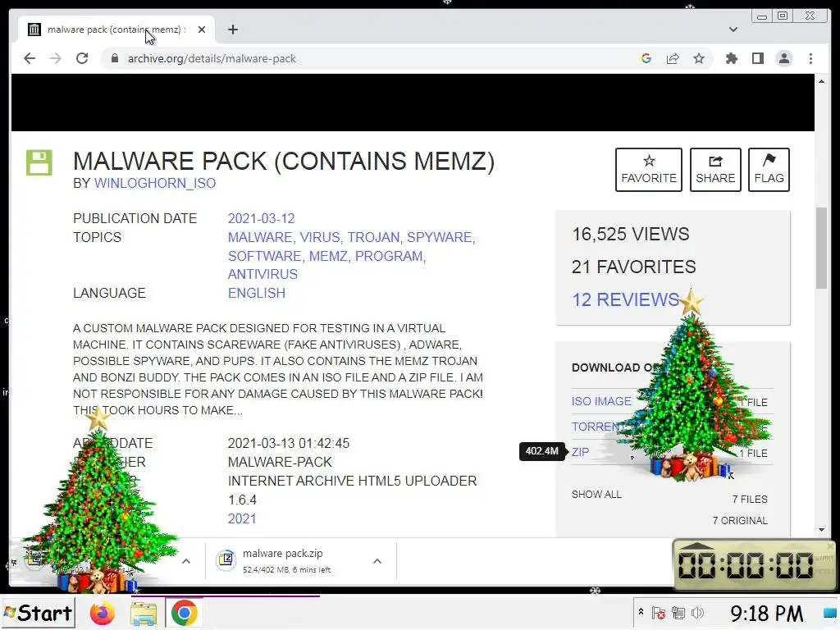The height and width of the screenshot is (630, 840).
Task: Click the Chrome taskbar icon
Action: (185, 613)
